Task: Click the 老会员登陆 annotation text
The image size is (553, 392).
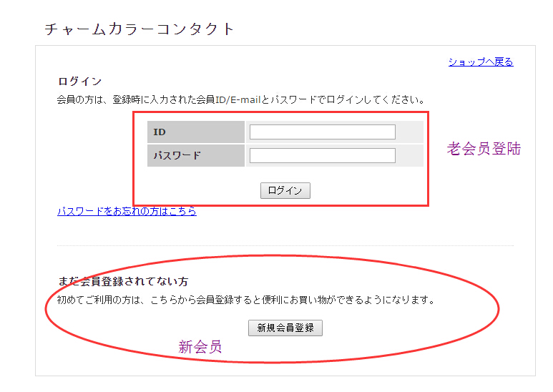Action: pos(484,149)
